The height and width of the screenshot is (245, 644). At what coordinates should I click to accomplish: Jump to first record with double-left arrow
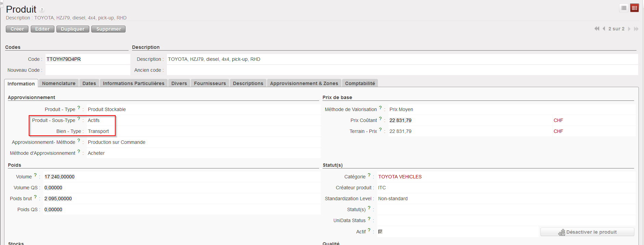pyautogui.click(x=597, y=29)
